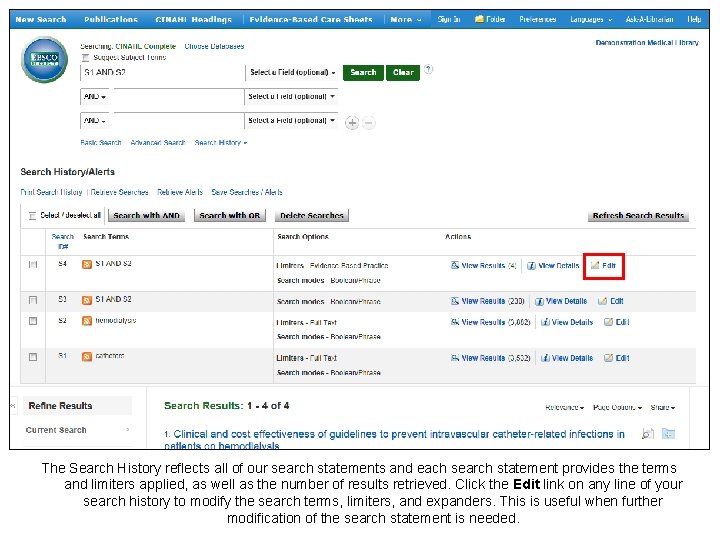This screenshot has height=540, width=720.
Task: Click Advanced Search link
Action: pyautogui.click(x=158, y=143)
